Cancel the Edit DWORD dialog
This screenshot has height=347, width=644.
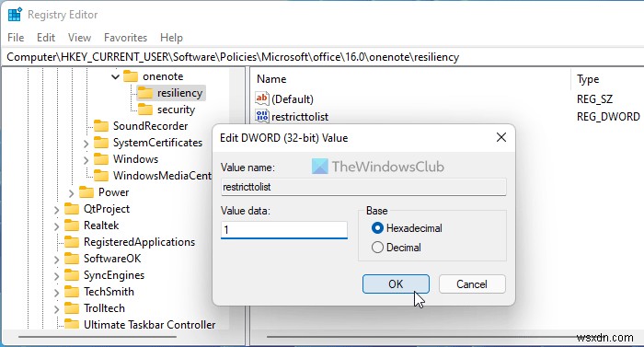pyautogui.click(x=472, y=284)
